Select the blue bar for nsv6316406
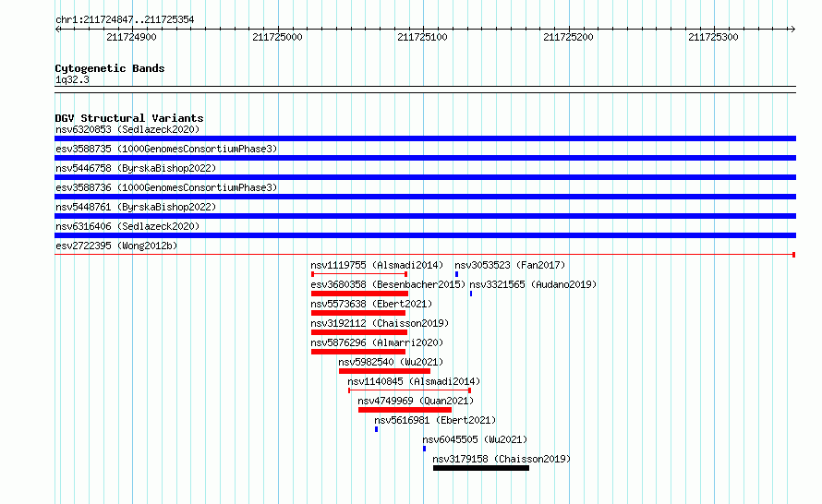The height and width of the screenshot is (504, 822). click(425, 235)
